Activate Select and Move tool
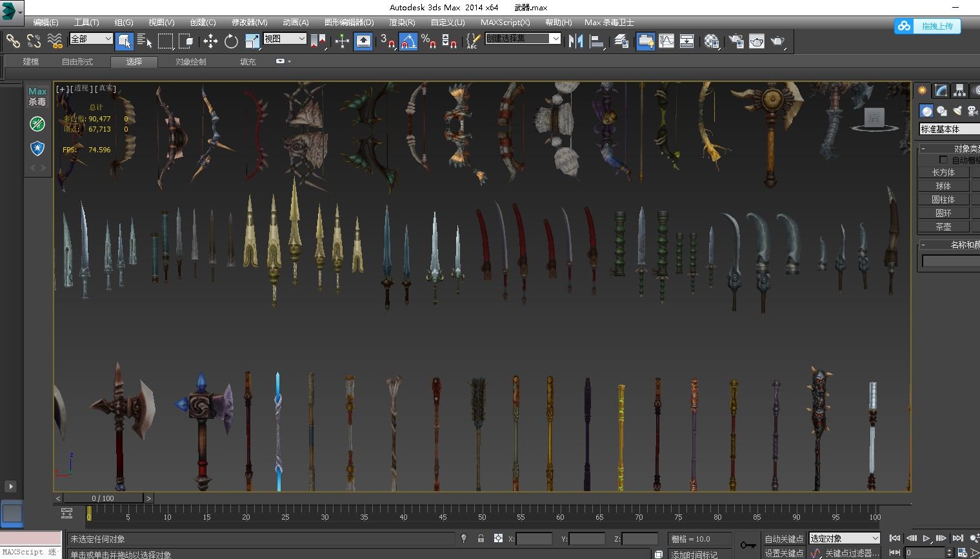 (210, 41)
